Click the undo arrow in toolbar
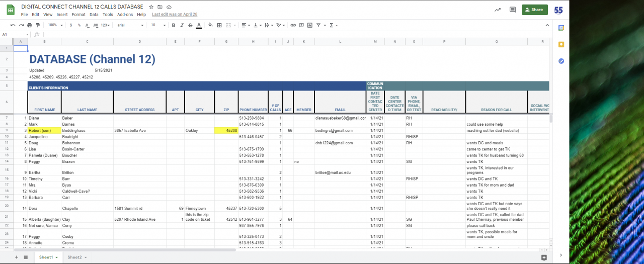Viewport: 644px width, 264px height. click(13, 25)
